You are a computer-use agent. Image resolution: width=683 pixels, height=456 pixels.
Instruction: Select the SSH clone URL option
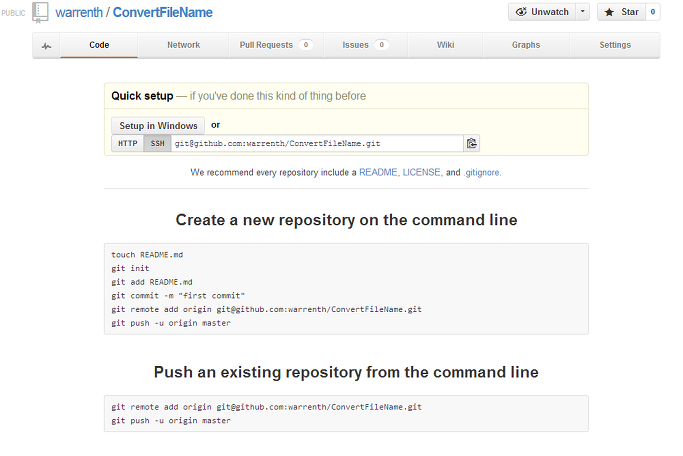click(157, 143)
